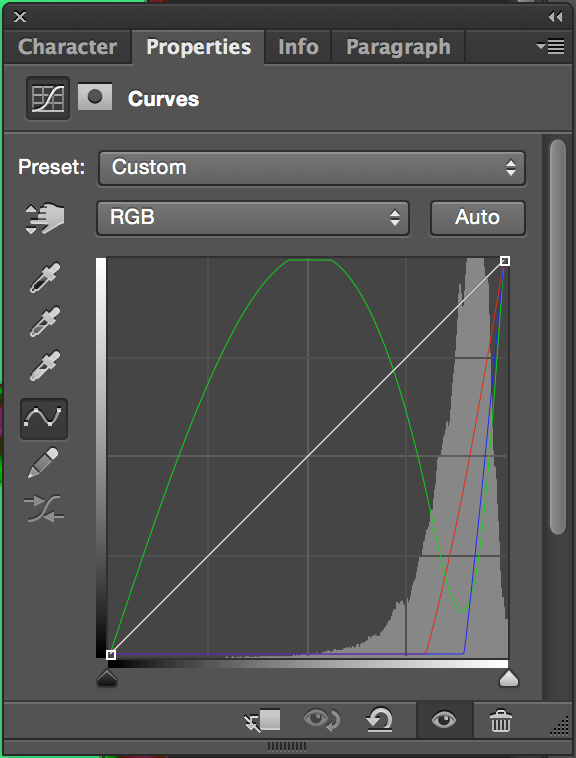Toggle view previous state eye icon
The height and width of the screenshot is (758, 576).
click(322, 719)
